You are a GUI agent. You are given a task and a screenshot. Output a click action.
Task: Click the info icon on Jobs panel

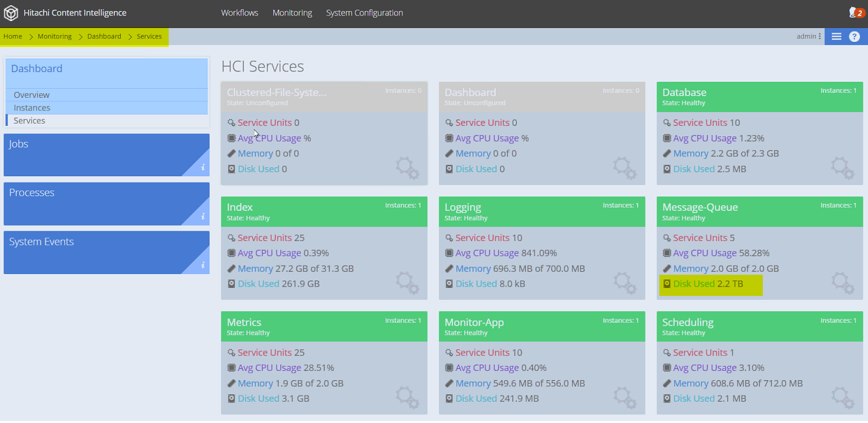coord(203,168)
